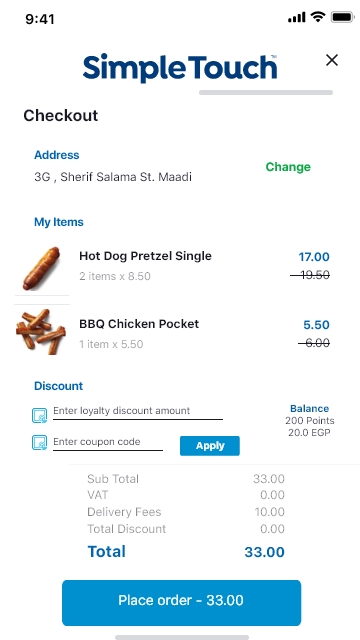The width and height of the screenshot is (360, 640).
Task: Close the checkout with the X icon
Action: point(332,60)
